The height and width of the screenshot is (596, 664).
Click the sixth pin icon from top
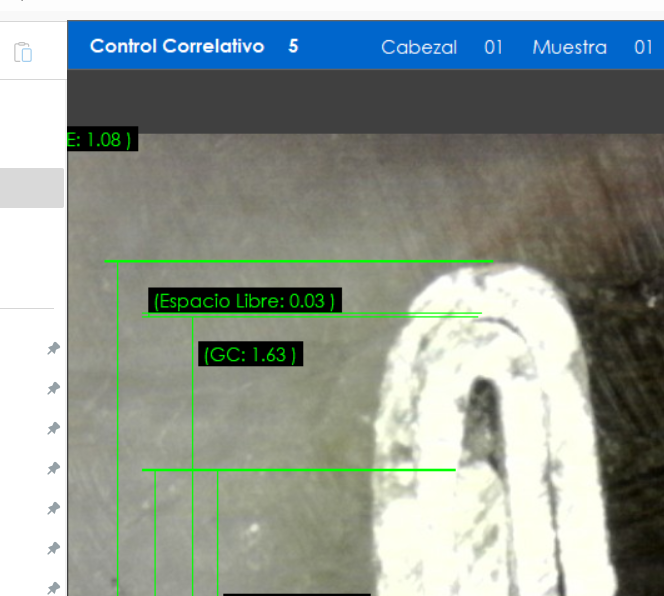tap(53, 548)
